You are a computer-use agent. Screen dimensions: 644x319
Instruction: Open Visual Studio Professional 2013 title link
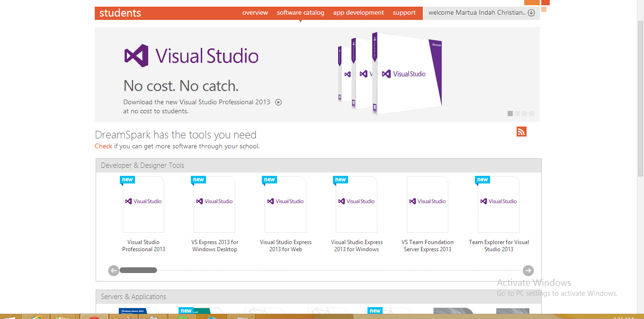143,246
